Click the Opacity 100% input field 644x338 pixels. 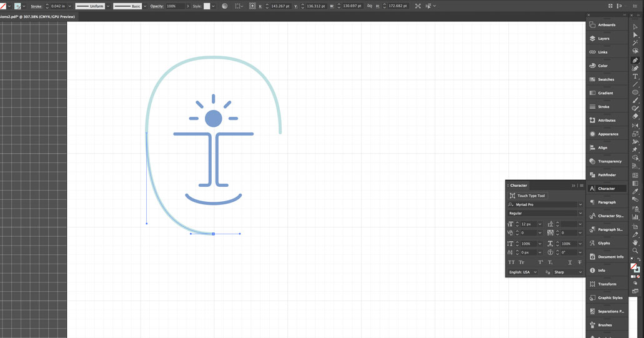[x=175, y=6]
